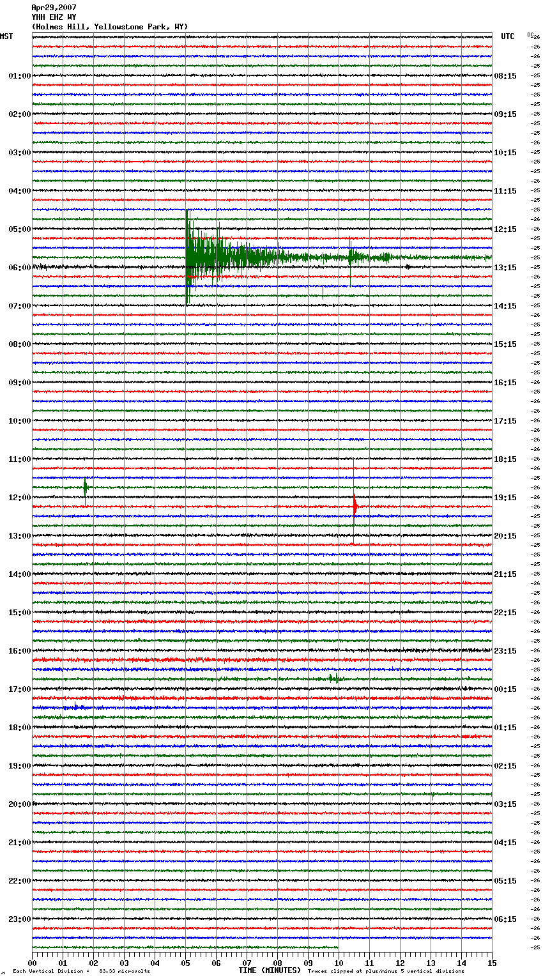This screenshot has width=543, height=980.
Task: Click the traces clipped footnote text
Action: coord(386,972)
